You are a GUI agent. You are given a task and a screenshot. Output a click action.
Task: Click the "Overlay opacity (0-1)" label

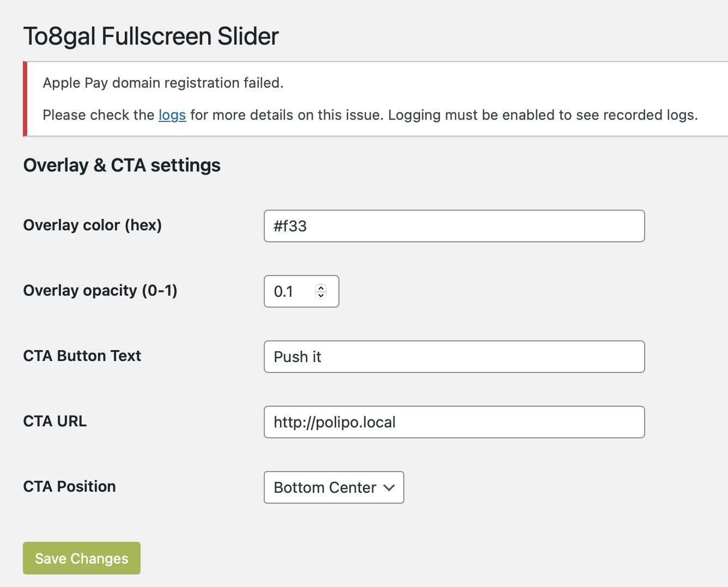100,291
